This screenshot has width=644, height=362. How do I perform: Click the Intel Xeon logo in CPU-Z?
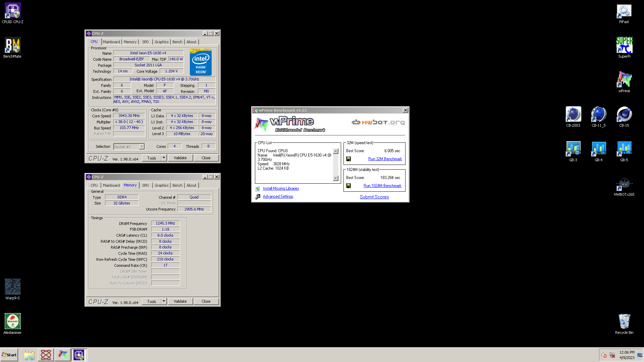201,62
